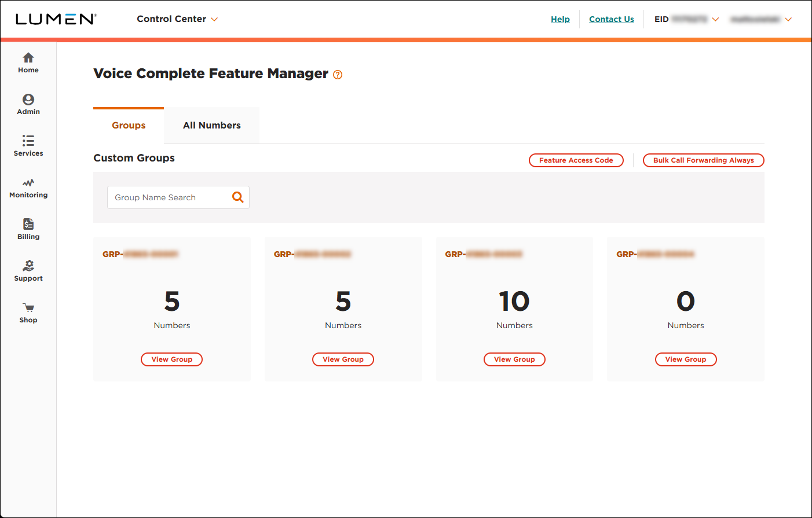Open the EID selector dropdown
Image resolution: width=812 pixels, height=518 pixels.
pyautogui.click(x=716, y=19)
